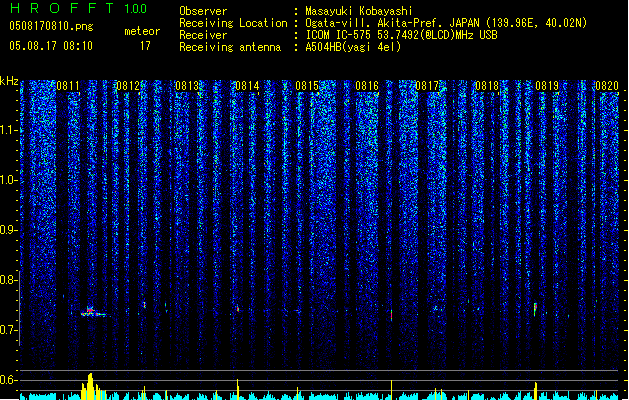The image size is (629, 400).
Task: Select the meteor count value 17
Action: 145,46
